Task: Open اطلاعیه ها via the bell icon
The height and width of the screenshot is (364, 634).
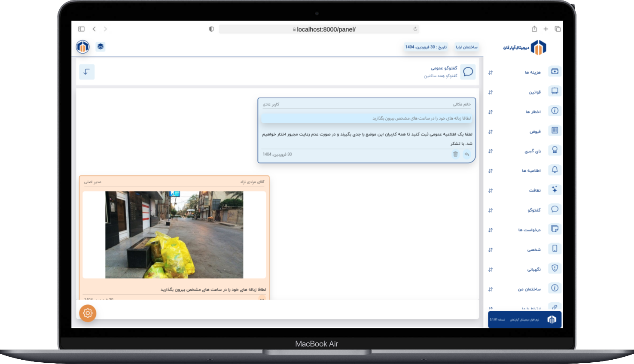Action: tap(555, 170)
